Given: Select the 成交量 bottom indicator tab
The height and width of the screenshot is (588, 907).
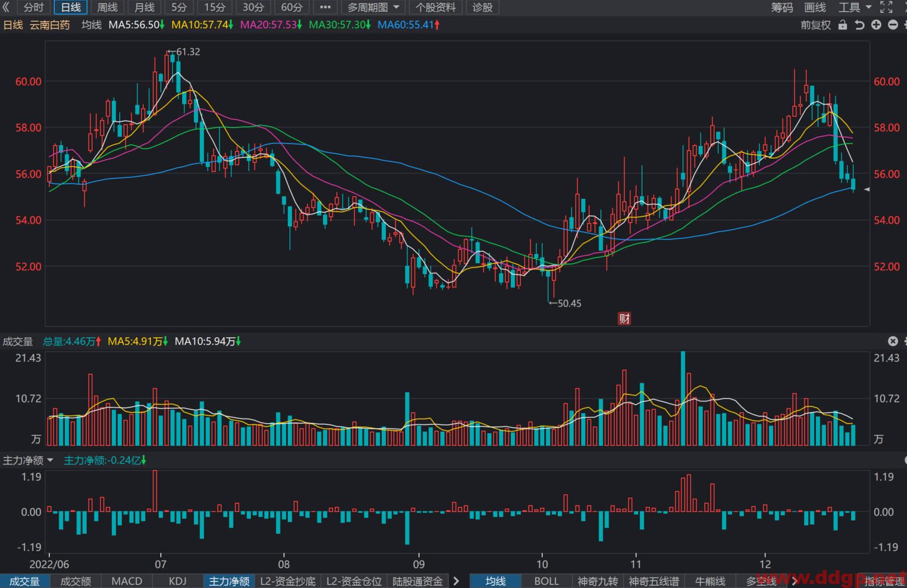Looking at the screenshot, I should click(25, 581).
